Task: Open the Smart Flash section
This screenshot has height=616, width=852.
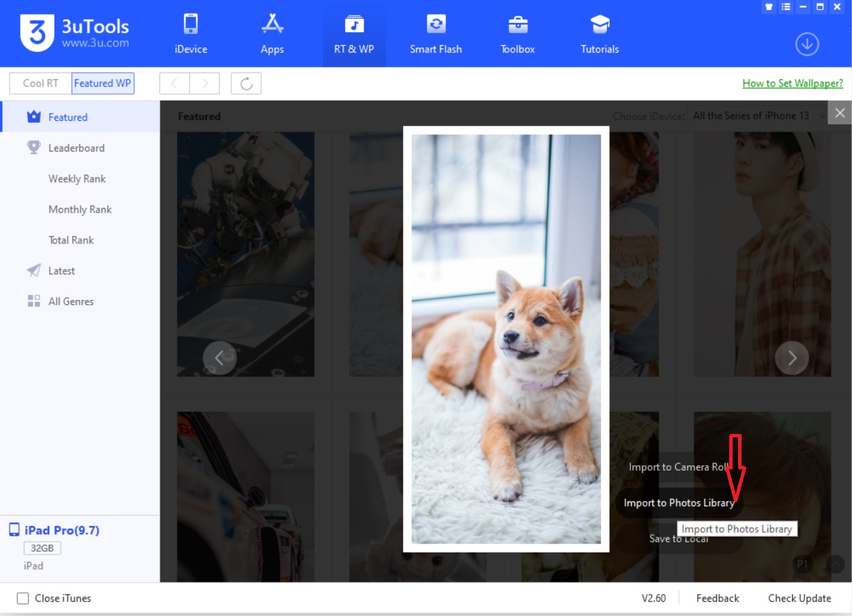Action: click(x=435, y=34)
